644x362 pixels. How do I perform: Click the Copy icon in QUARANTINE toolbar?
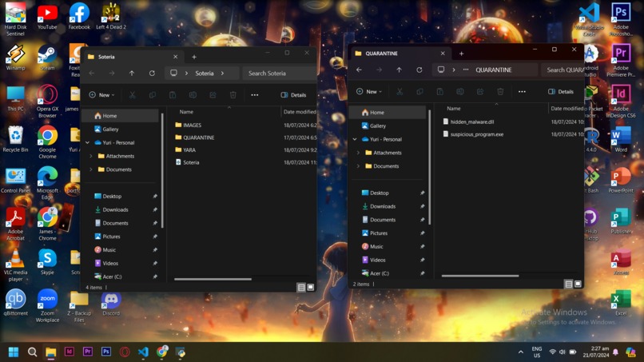pos(419,92)
